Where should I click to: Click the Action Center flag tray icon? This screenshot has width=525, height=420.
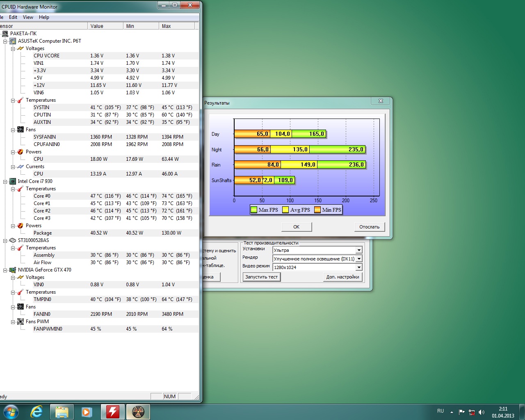(462, 412)
